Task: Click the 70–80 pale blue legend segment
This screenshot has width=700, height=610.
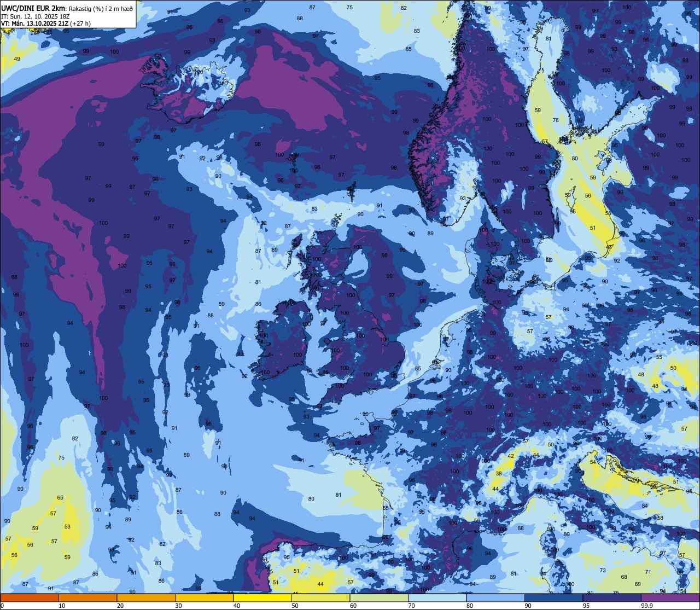Action: click(437, 597)
